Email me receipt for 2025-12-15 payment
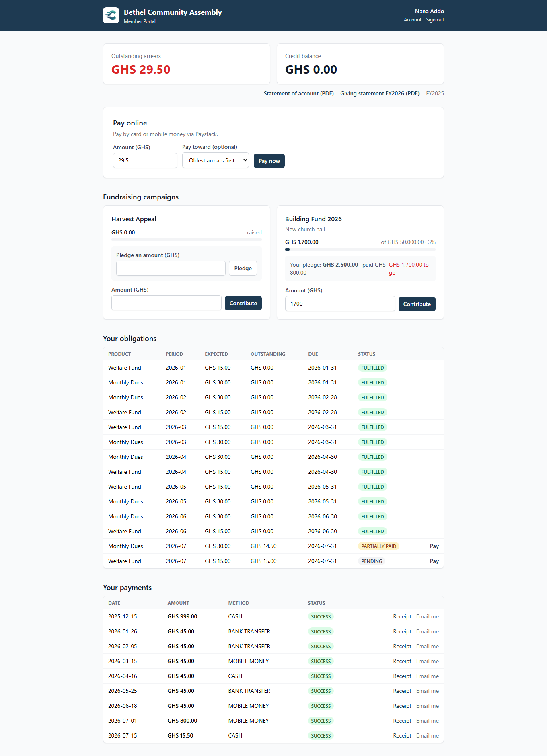Image resolution: width=547 pixels, height=756 pixels. tap(428, 616)
